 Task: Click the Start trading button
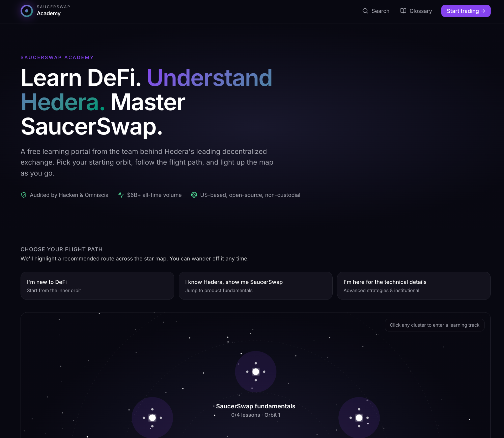pyautogui.click(x=466, y=11)
